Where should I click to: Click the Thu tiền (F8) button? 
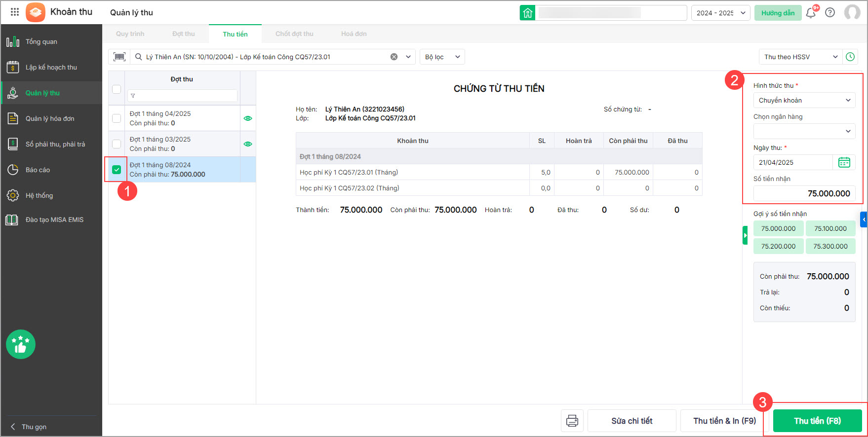coord(818,421)
